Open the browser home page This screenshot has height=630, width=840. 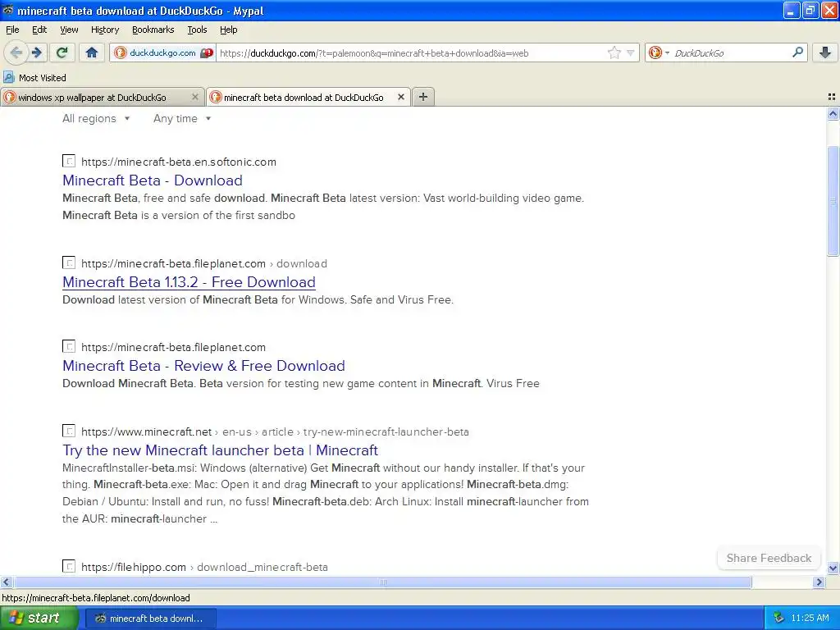click(92, 52)
